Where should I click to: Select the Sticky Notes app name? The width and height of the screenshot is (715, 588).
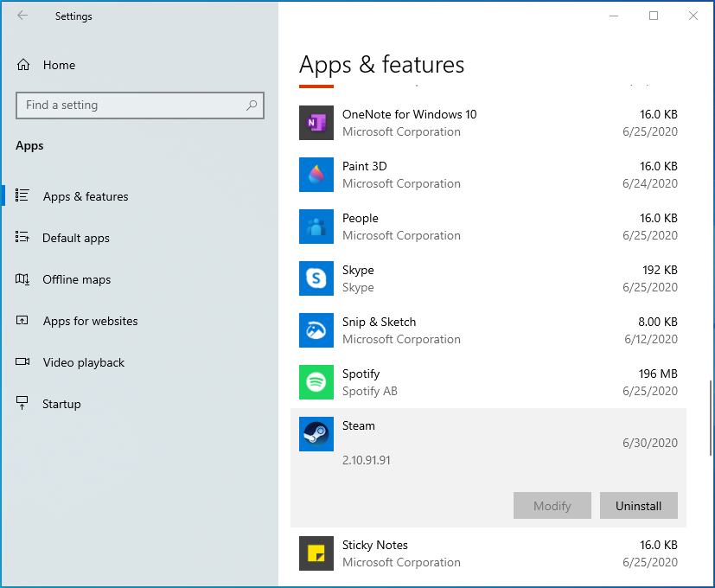point(375,545)
